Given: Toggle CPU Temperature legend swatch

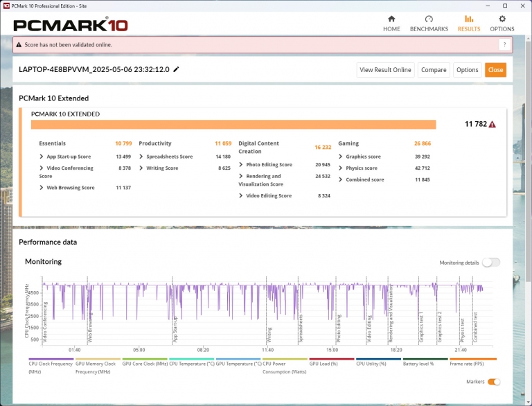Looking at the screenshot, I should [191, 359].
